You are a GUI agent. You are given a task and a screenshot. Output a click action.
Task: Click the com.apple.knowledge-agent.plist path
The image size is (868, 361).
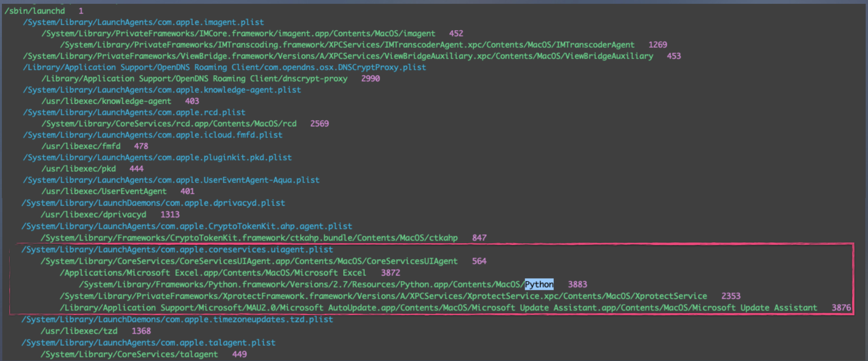[x=162, y=90]
